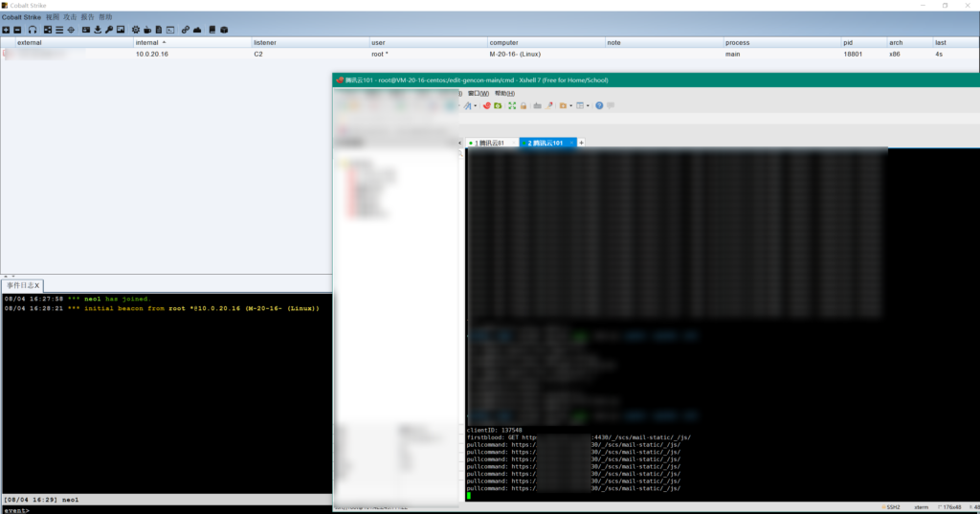Click the red Xftp icon in Xshell toolbar

486,105
